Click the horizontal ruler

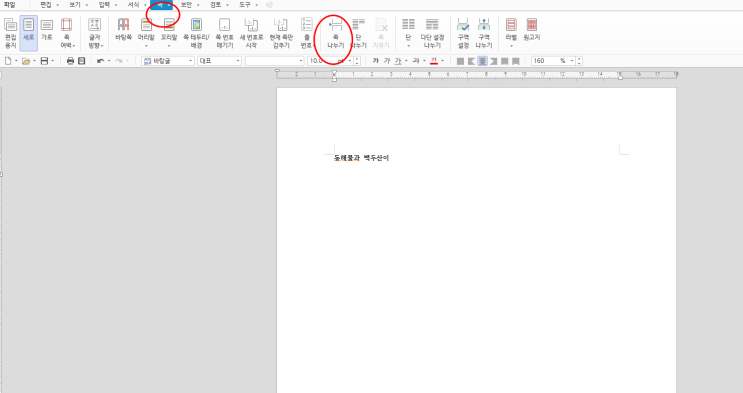(x=477, y=74)
